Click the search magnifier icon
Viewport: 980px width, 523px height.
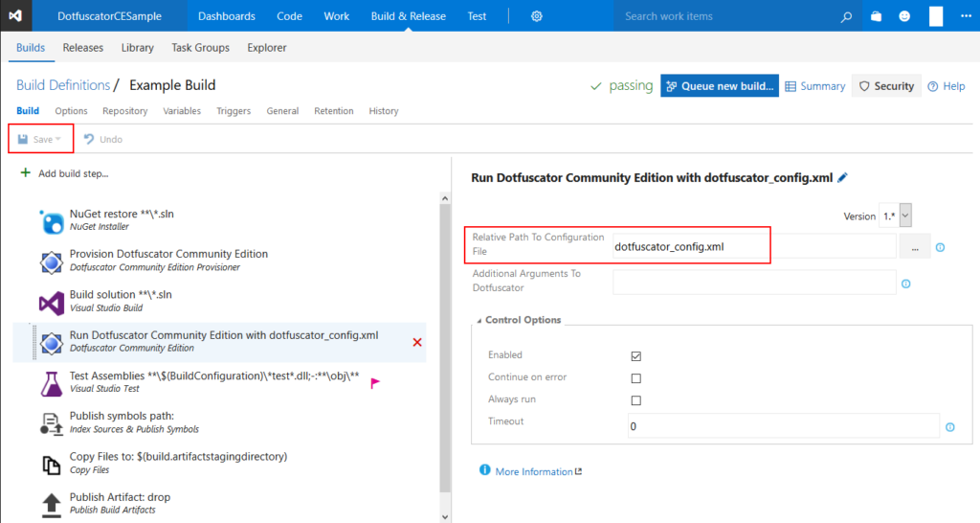(x=846, y=17)
